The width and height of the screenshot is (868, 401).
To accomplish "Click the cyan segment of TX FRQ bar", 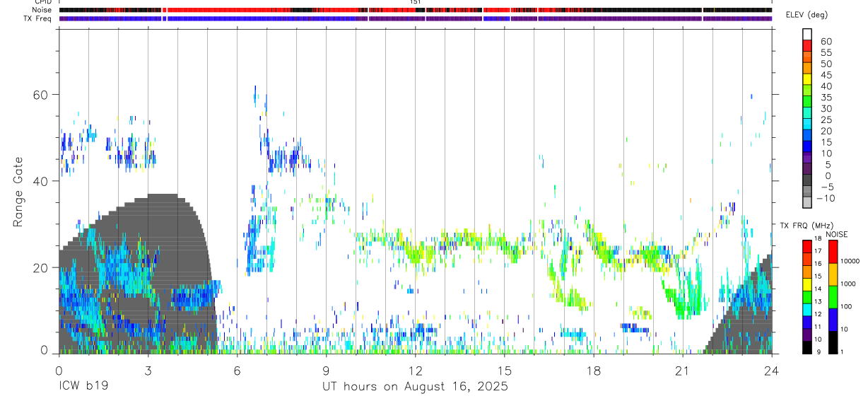I will pos(807,309).
